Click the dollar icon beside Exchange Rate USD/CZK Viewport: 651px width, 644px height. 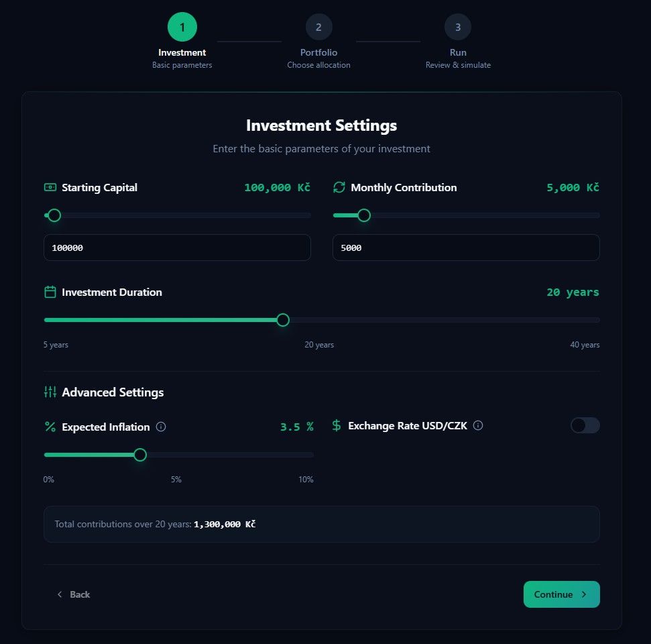pos(335,425)
